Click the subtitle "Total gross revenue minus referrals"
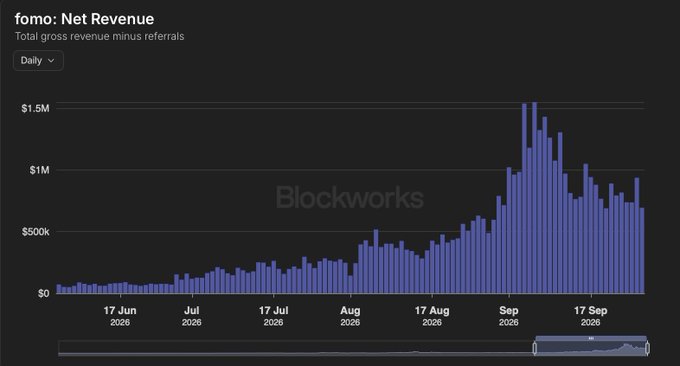 (100, 36)
